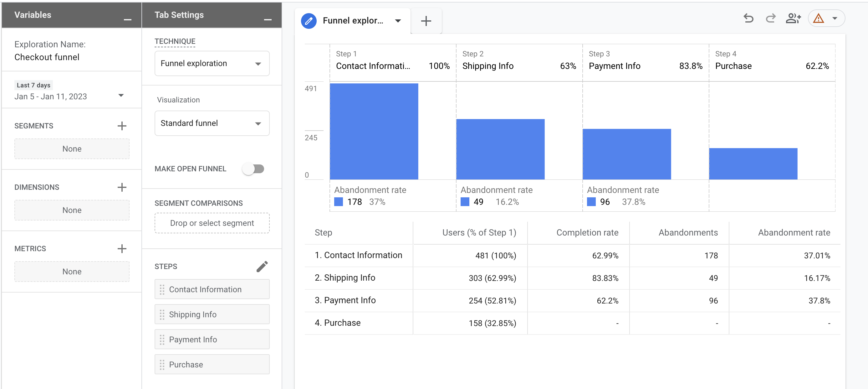Click Abandonment rate column header in table
This screenshot has width=868, height=389.
click(x=794, y=232)
